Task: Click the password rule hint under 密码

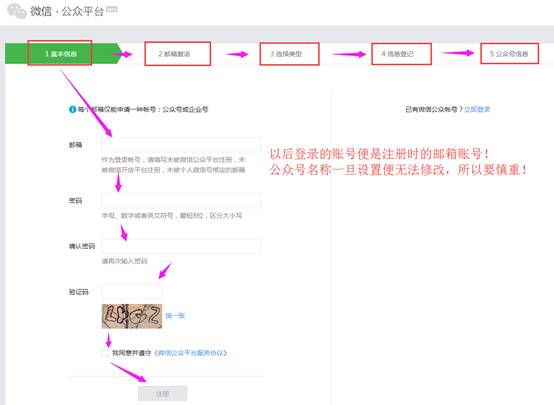Action: point(172,215)
